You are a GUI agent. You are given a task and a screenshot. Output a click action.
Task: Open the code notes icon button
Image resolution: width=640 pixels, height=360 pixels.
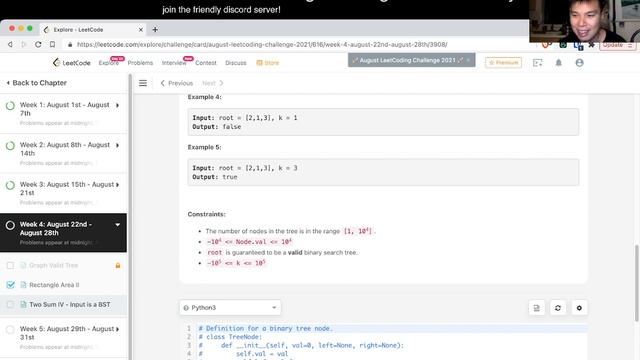[x=536, y=308]
